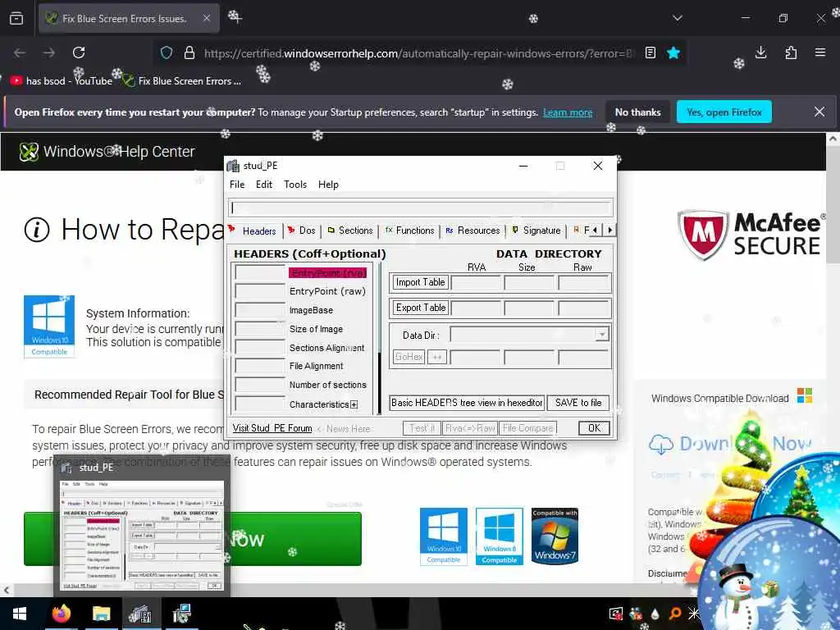Click the Number of sections label
This screenshot has width=840, height=630.
coord(328,386)
